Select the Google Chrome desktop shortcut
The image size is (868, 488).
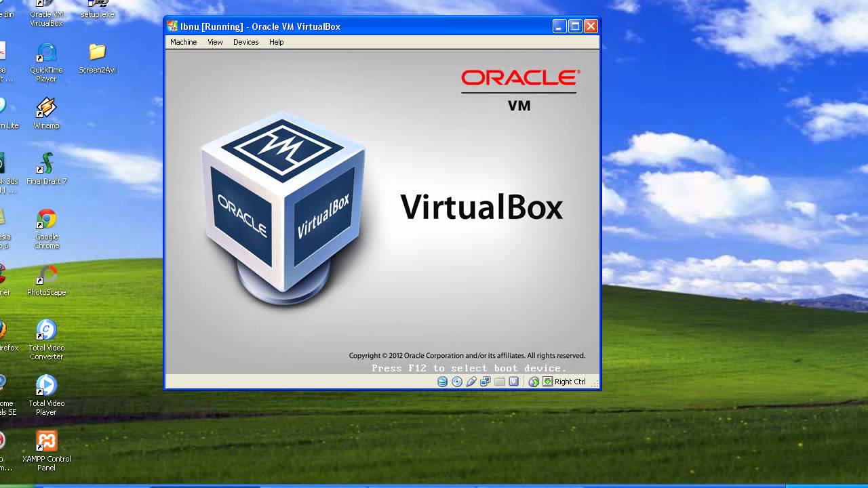(46, 229)
